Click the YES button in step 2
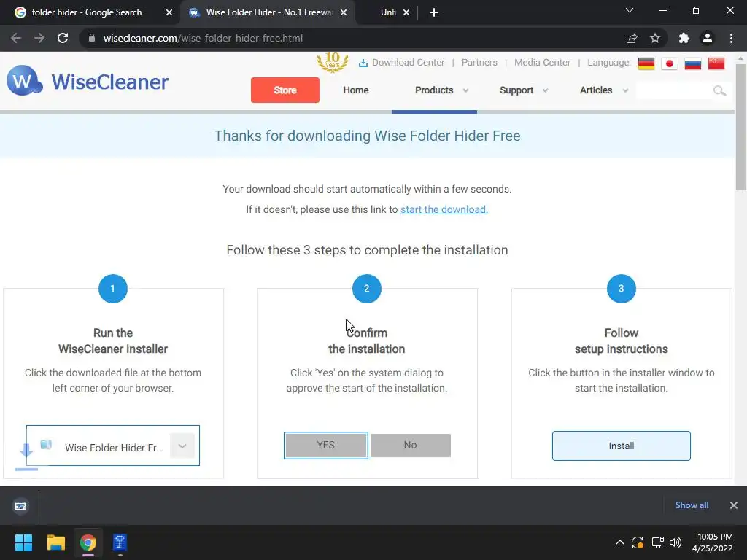 click(326, 446)
